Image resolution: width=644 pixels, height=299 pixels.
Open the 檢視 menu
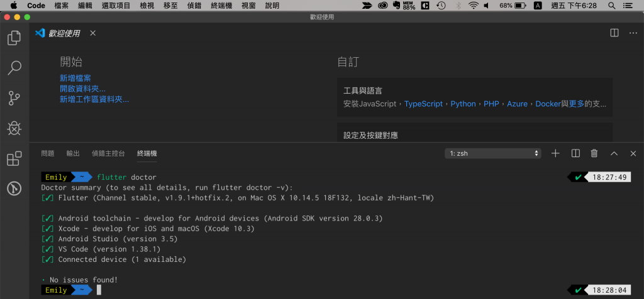coord(147,6)
